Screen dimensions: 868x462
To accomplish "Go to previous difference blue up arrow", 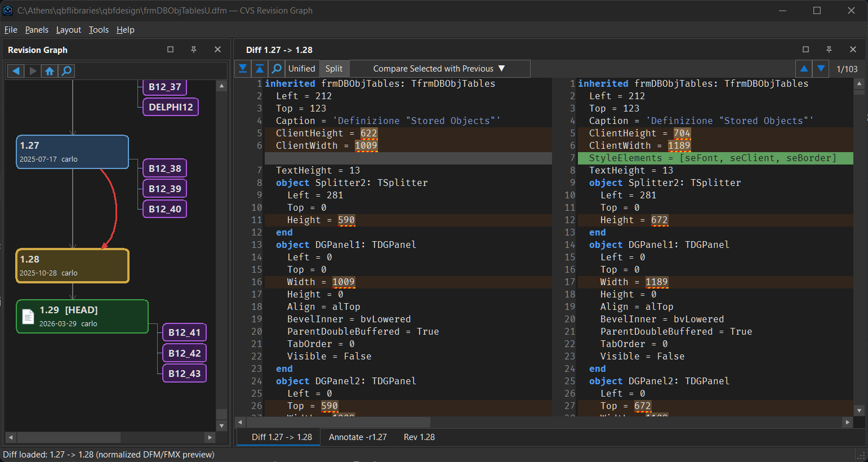I will pyautogui.click(x=804, y=69).
